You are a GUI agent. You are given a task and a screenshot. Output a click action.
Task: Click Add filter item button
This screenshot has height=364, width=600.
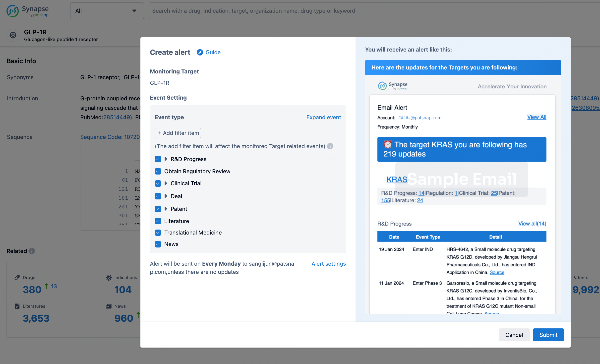pyautogui.click(x=178, y=133)
